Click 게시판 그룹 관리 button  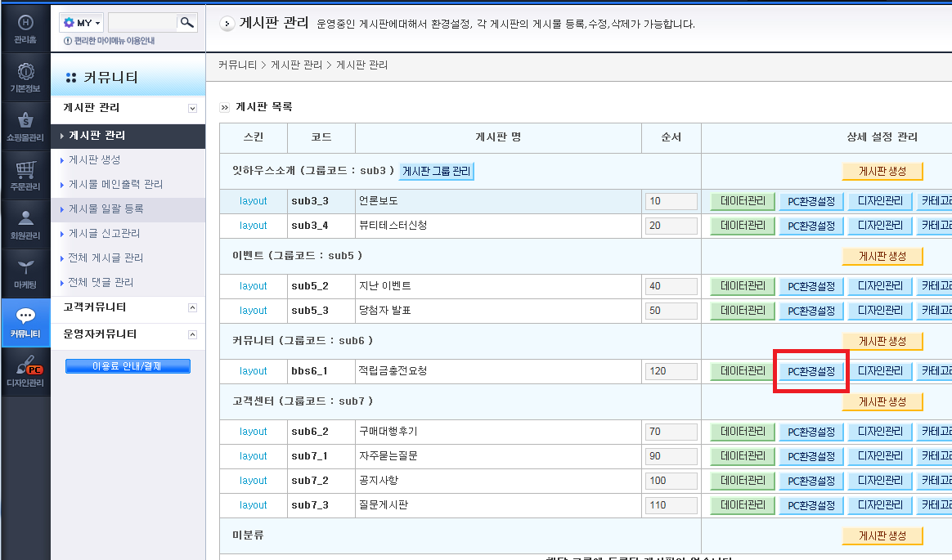pos(437,171)
